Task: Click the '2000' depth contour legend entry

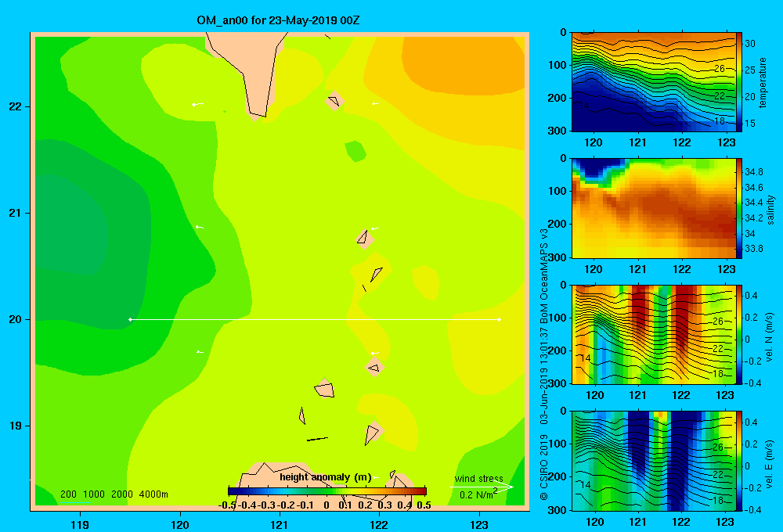Action: pos(122,494)
